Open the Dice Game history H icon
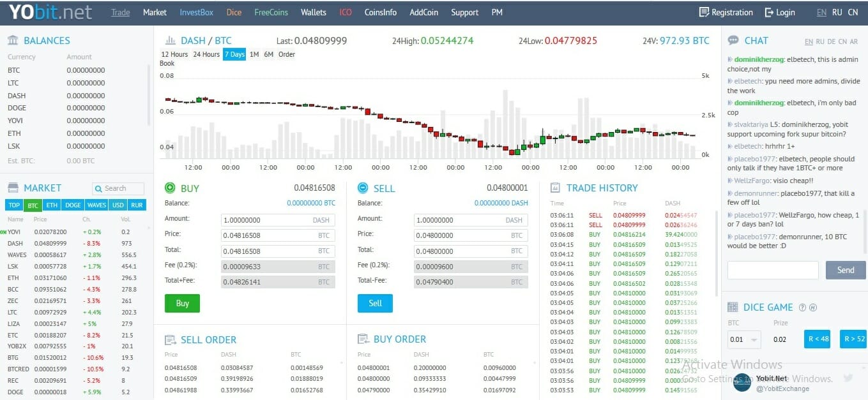 pyautogui.click(x=813, y=307)
